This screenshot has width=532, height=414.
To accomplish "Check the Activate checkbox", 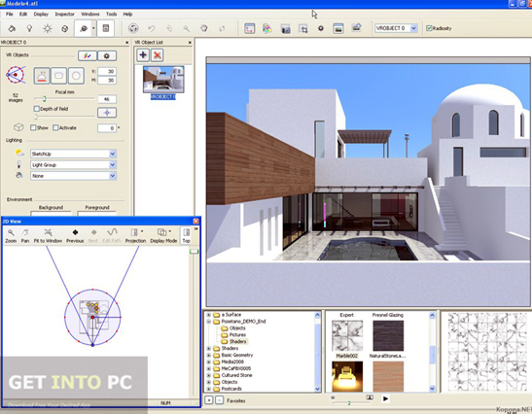I will tap(55, 128).
